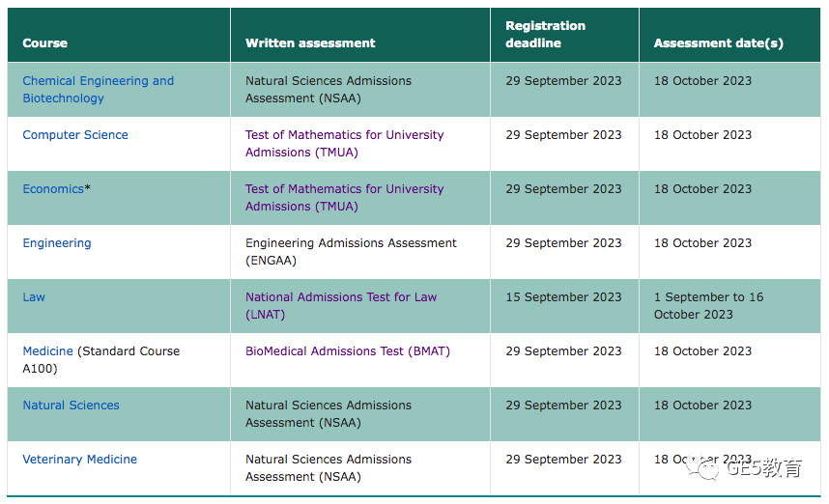The height and width of the screenshot is (504, 829).
Task: Open the Computer Science course link
Action: [x=75, y=135]
